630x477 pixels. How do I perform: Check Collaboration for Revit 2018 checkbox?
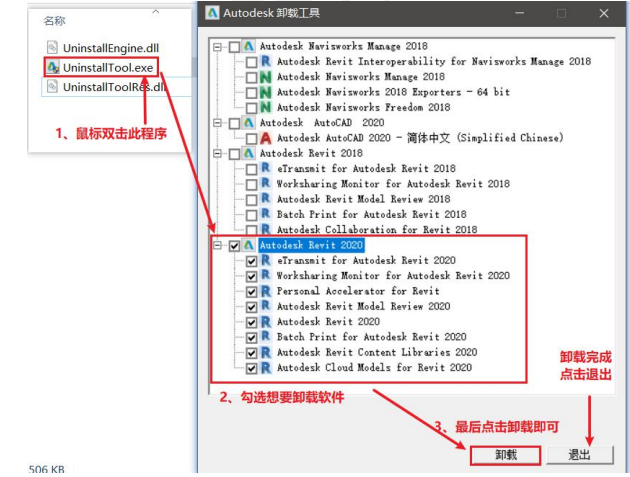[252, 230]
